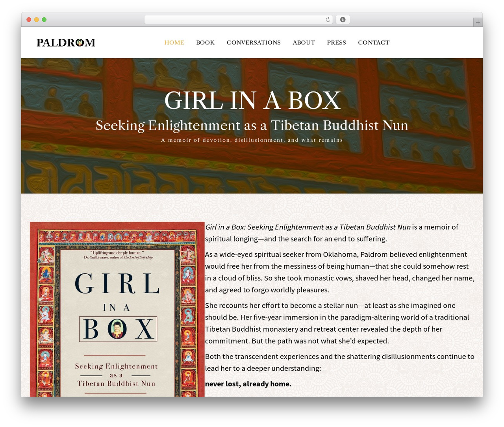Viewport: 504px width, 427px height.
Task: Click the yellow minimize window button
Action: [x=36, y=20]
